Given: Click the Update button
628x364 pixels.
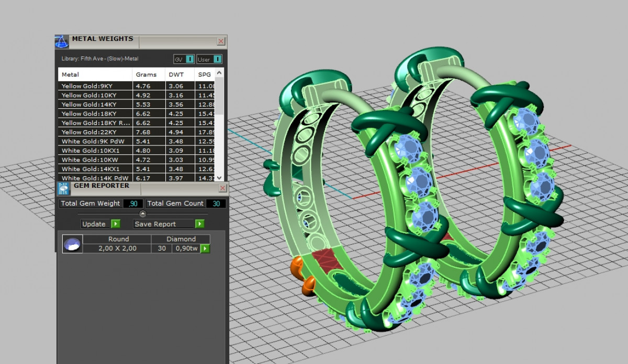Looking at the screenshot, I should 95,224.
